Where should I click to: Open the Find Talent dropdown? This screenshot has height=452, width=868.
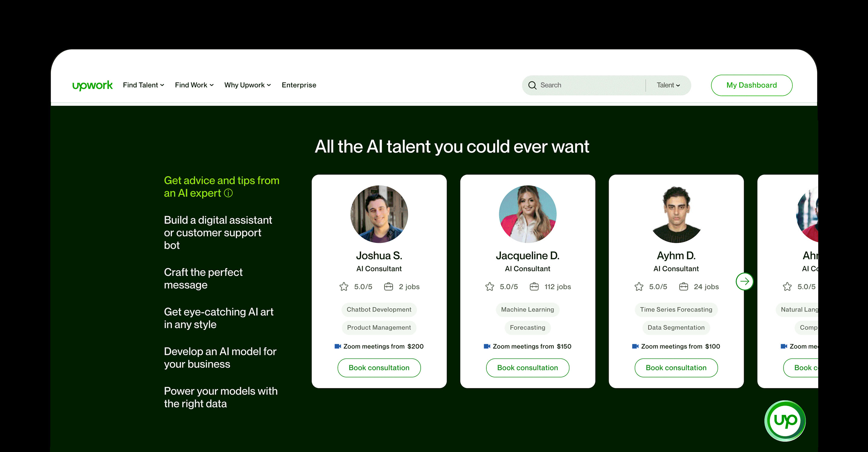143,85
